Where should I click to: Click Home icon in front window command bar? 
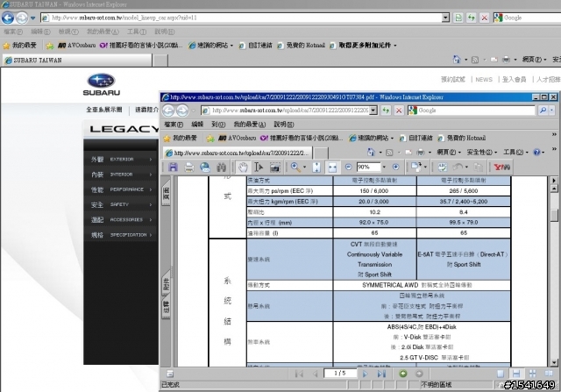click(371, 152)
